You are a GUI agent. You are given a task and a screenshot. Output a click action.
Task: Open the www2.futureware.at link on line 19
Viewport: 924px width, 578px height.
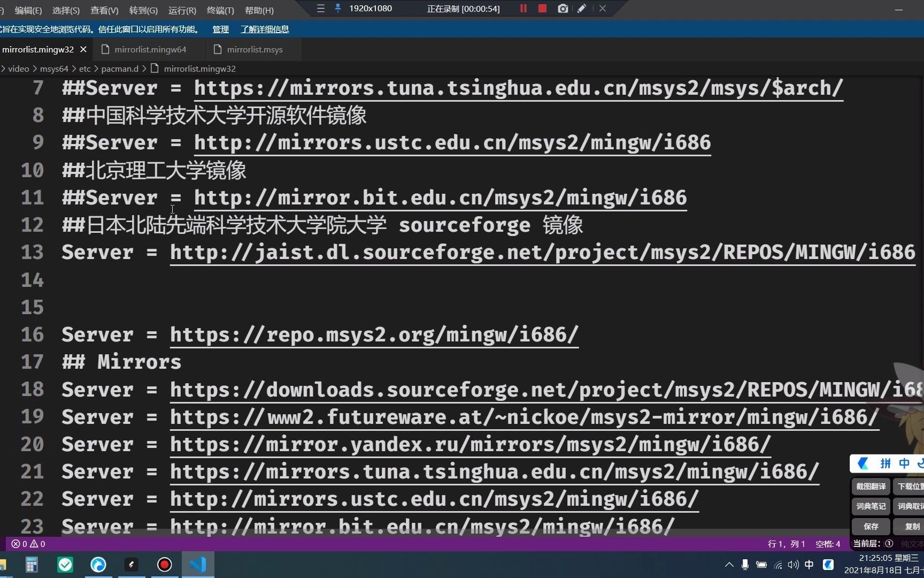tap(525, 417)
